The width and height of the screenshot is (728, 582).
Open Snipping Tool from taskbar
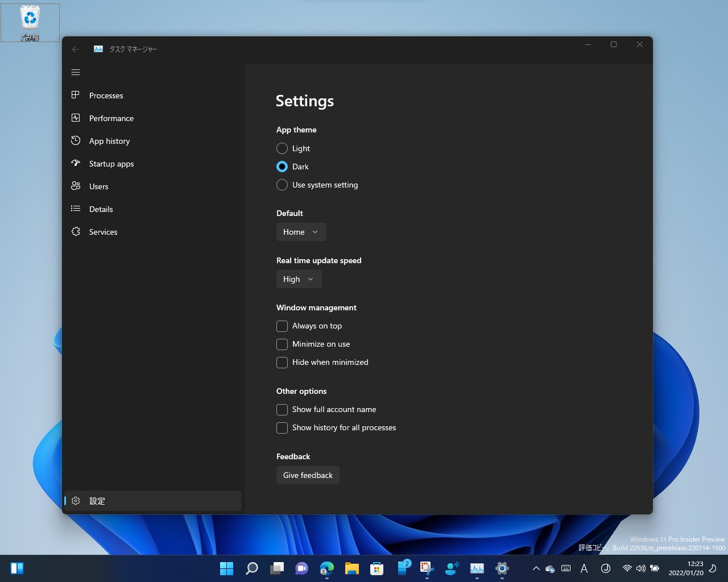click(x=427, y=568)
